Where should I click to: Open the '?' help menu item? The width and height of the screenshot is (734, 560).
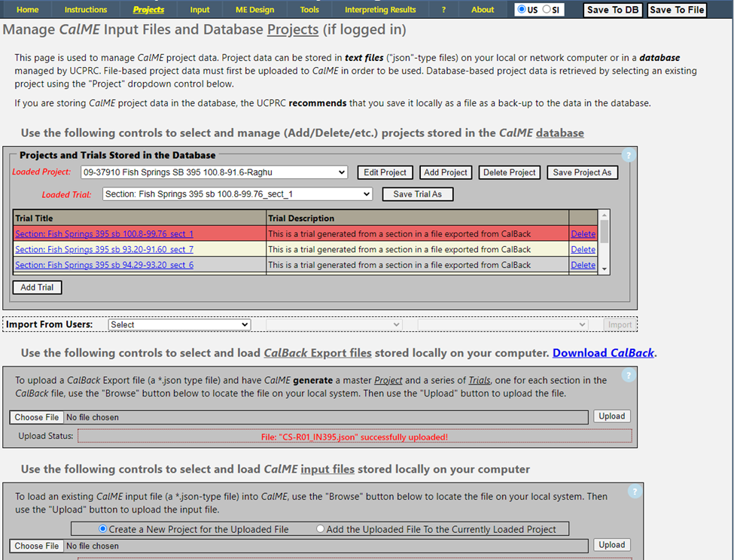[443, 10]
